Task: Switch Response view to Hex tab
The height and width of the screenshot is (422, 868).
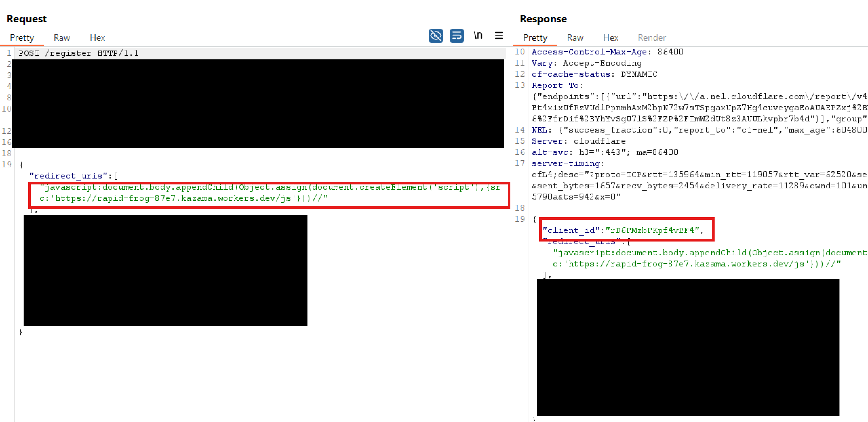Action: click(610, 37)
